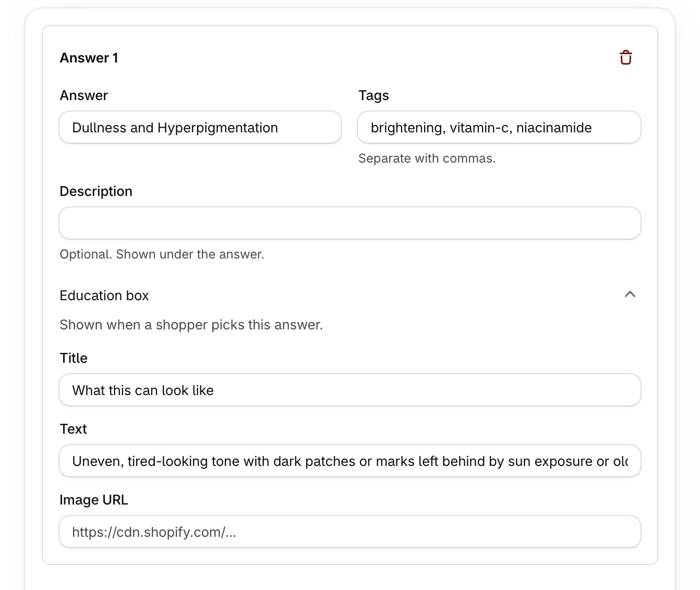Click the Answer 1 heading
Viewport: 700px width, 590px height.
click(x=89, y=58)
